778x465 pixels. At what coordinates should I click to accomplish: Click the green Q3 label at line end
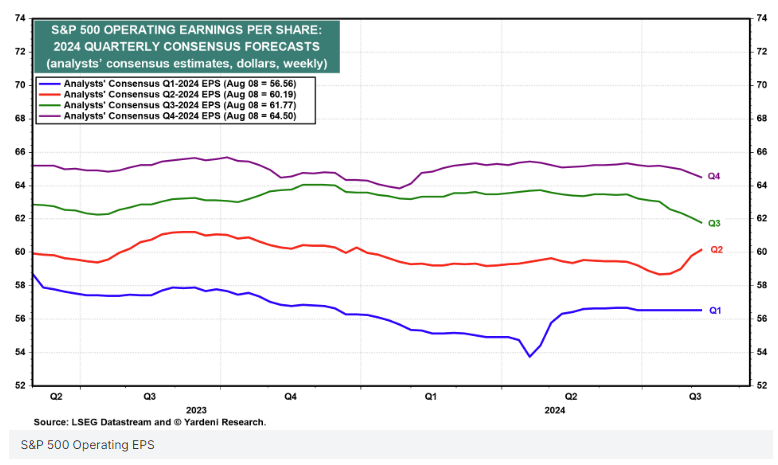(x=714, y=223)
